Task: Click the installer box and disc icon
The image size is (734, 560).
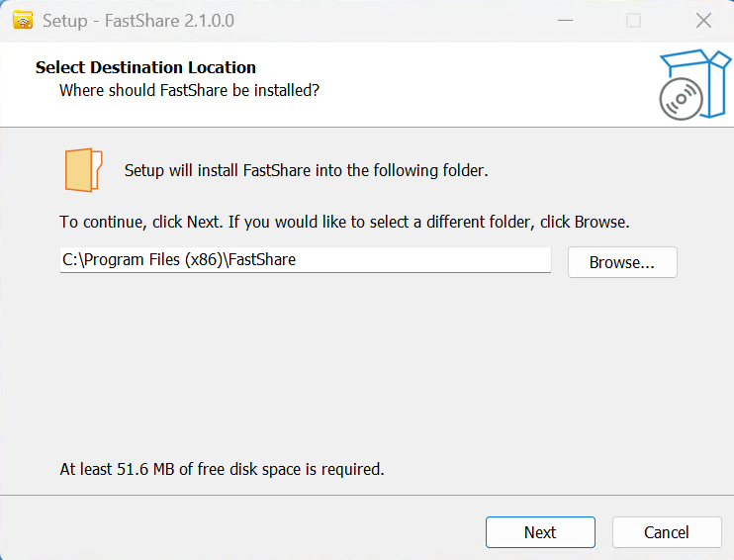Action: (694, 84)
